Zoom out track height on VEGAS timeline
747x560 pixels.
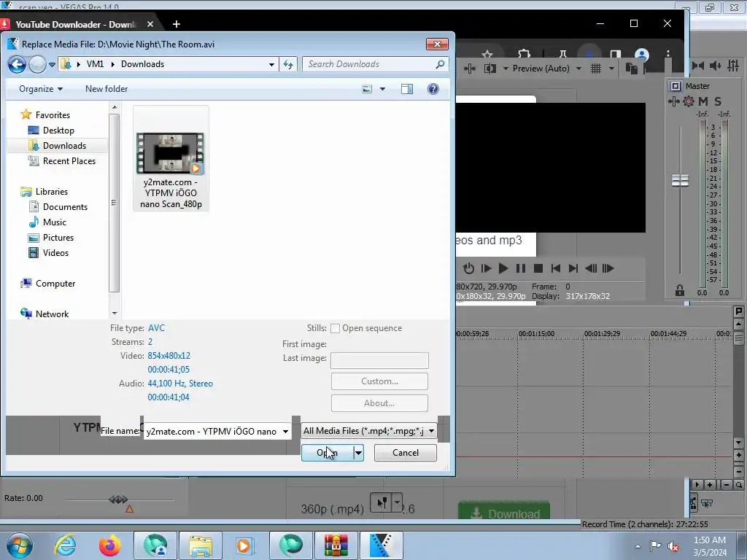[x=739, y=472]
